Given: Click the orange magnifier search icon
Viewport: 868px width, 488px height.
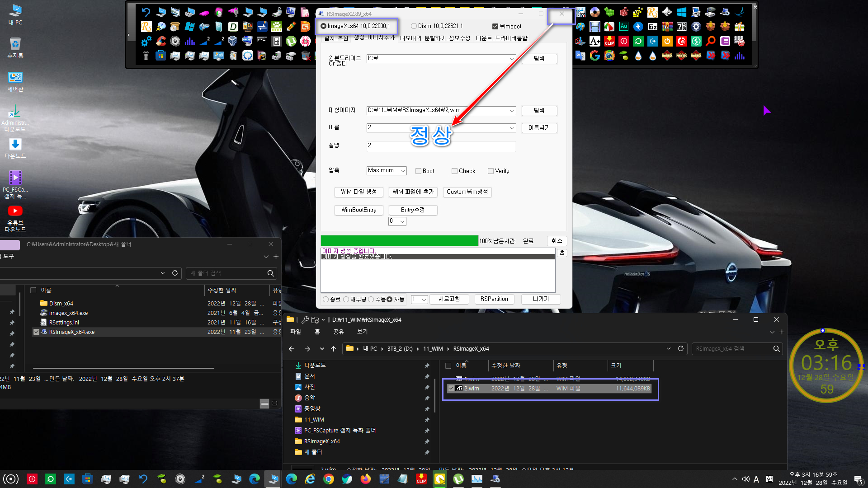Looking at the screenshot, I should 710,41.
